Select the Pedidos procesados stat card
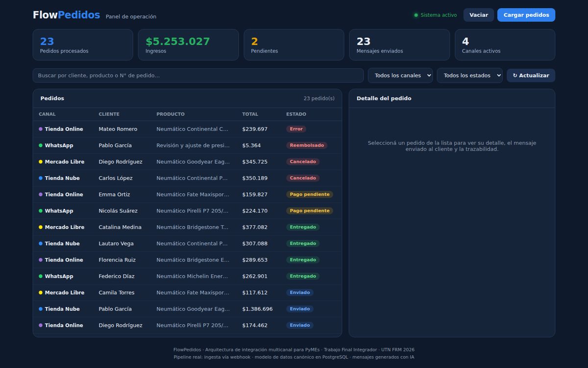The image size is (588, 368). coord(83,45)
